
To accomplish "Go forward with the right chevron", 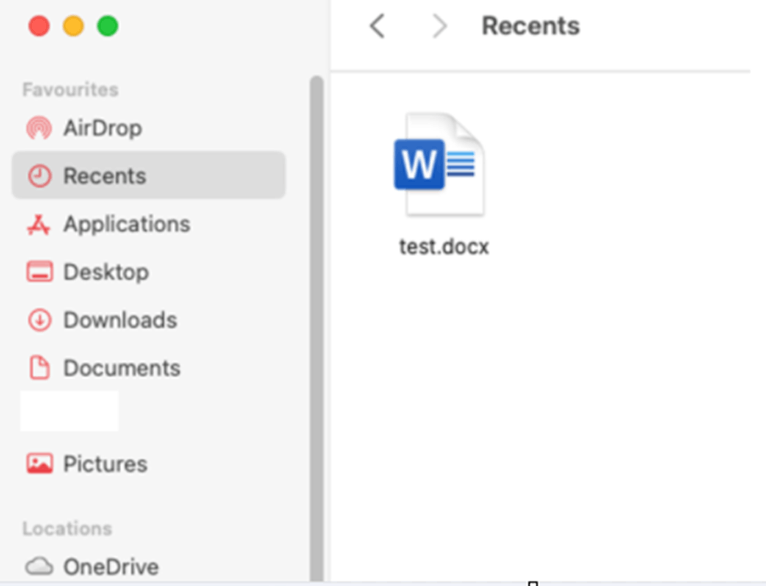I will [x=440, y=25].
